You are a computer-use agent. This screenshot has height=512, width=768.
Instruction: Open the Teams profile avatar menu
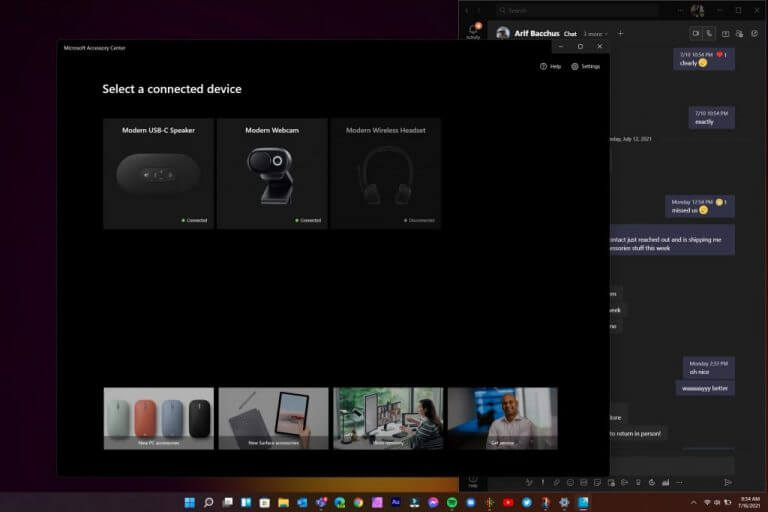coord(697,10)
